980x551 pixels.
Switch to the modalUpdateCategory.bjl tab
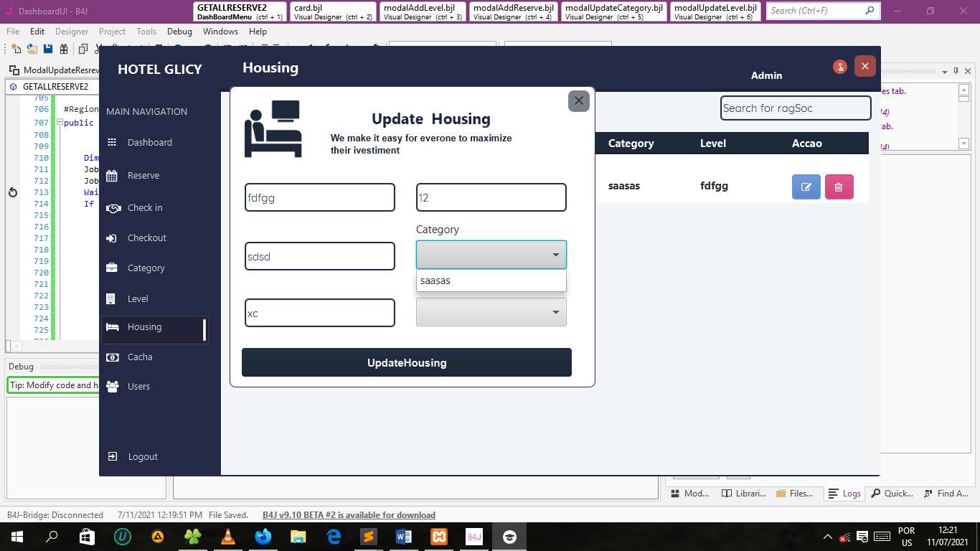pyautogui.click(x=614, y=11)
